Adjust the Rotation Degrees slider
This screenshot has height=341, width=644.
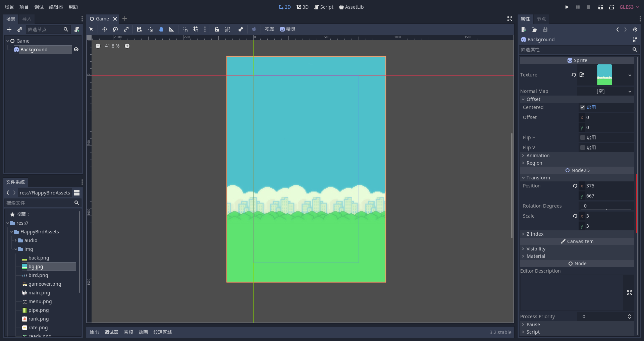tap(606, 209)
